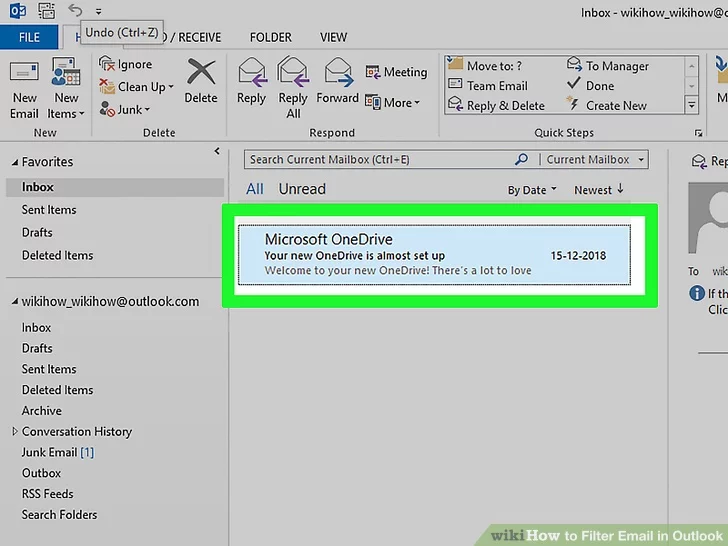Click the Reply envelope icon
The width and height of the screenshot is (728, 546).
tap(252, 72)
